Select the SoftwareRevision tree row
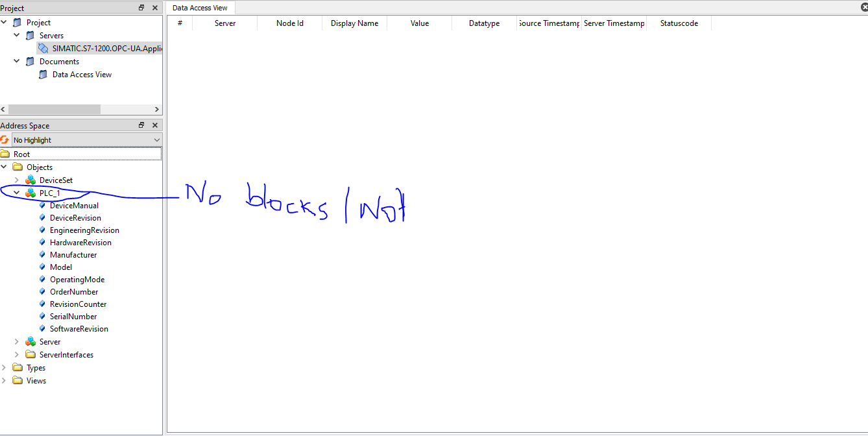The height and width of the screenshot is (436, 868). [x=78, y=328]
